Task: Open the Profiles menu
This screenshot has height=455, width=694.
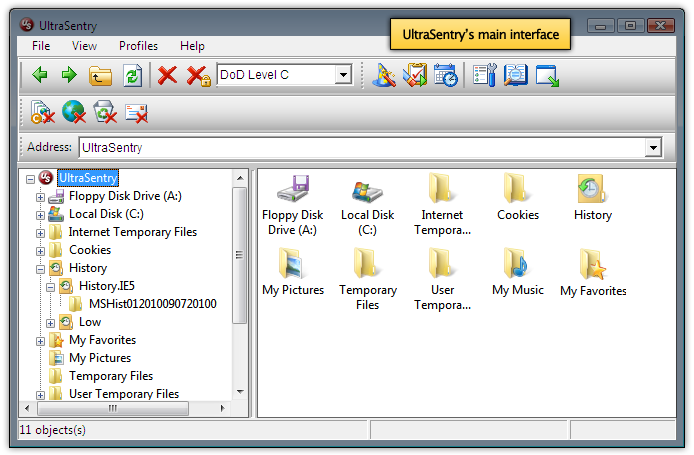Action: point(138,46)
